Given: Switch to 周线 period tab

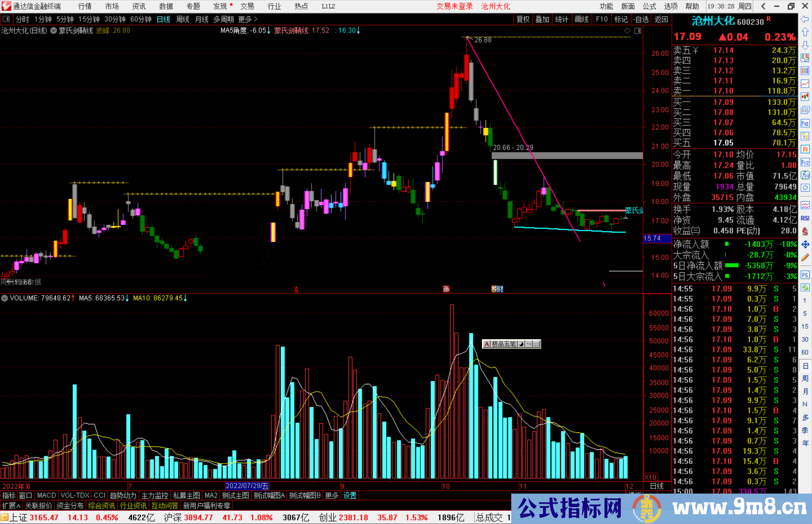Looking at the screenshot, I should (x=182, y=19).
